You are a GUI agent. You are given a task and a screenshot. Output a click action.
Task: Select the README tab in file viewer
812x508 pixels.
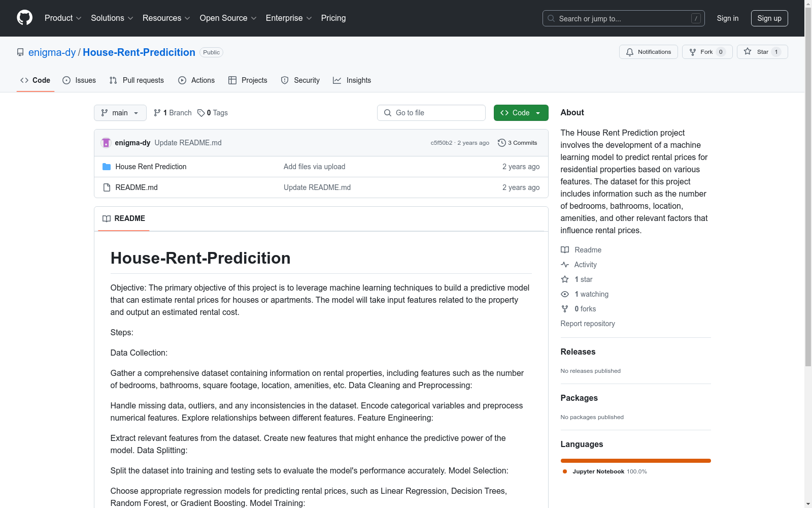(124, 218)
